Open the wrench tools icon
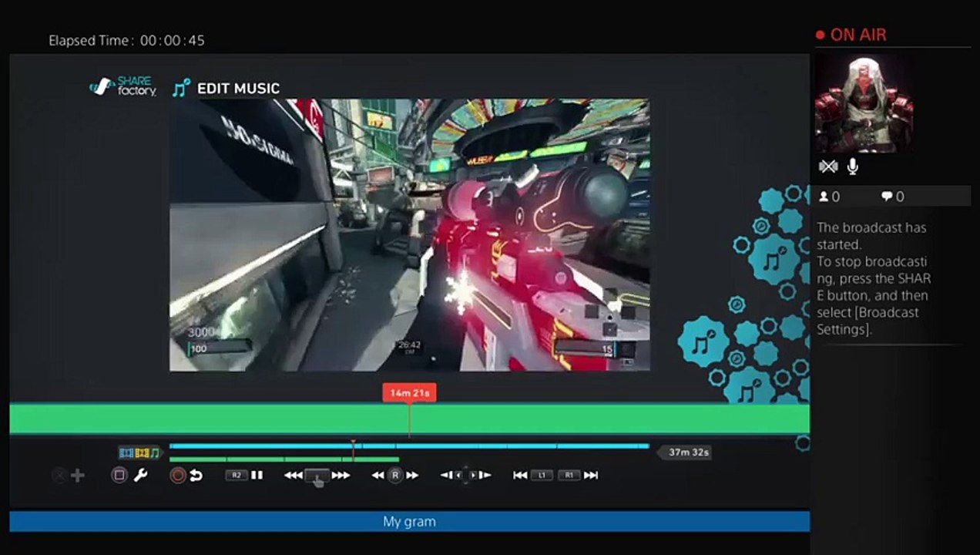The width and height of the screenshot is (980, 555). 140,476
